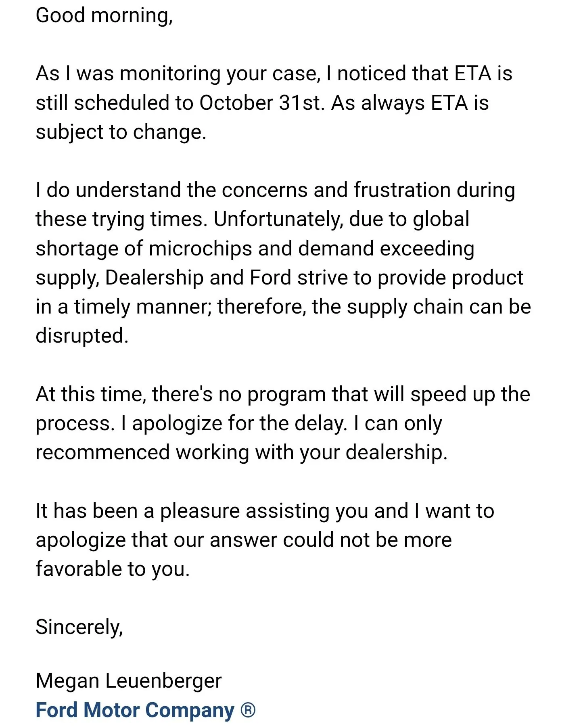Open the Ford Motor Company link

pyautogui.click(x=135, y=710)
